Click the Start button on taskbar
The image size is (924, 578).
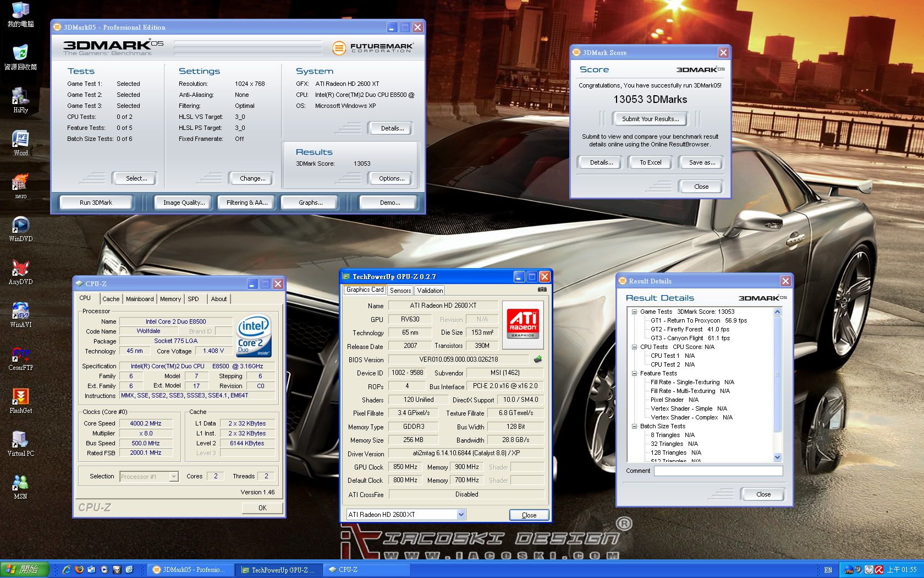pyautogui.click(x=25, y=570)
